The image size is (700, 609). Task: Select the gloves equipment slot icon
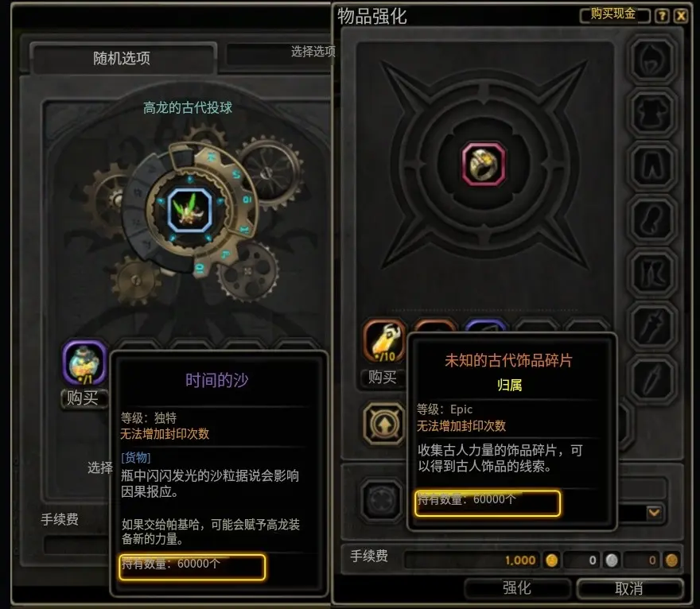pos(652,219)
